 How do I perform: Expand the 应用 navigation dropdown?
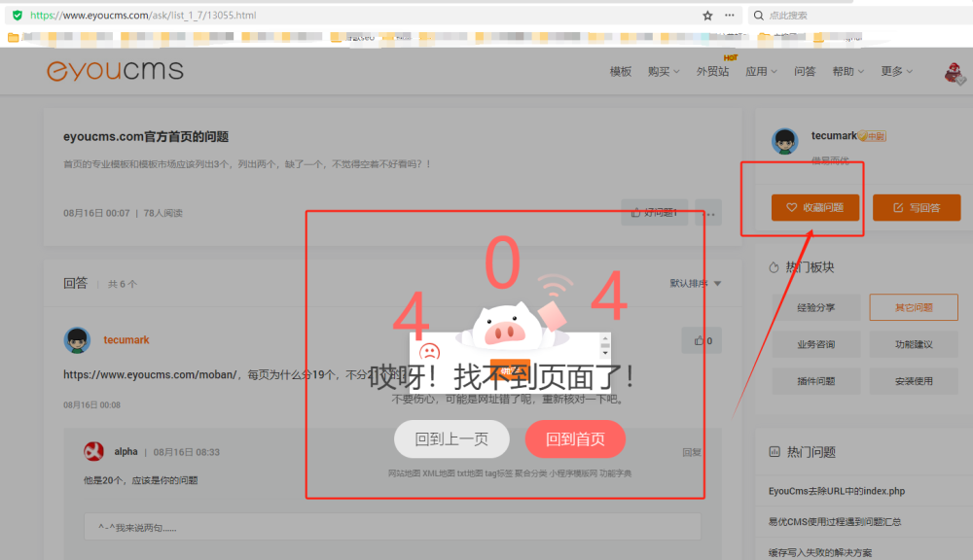[762, 72]
